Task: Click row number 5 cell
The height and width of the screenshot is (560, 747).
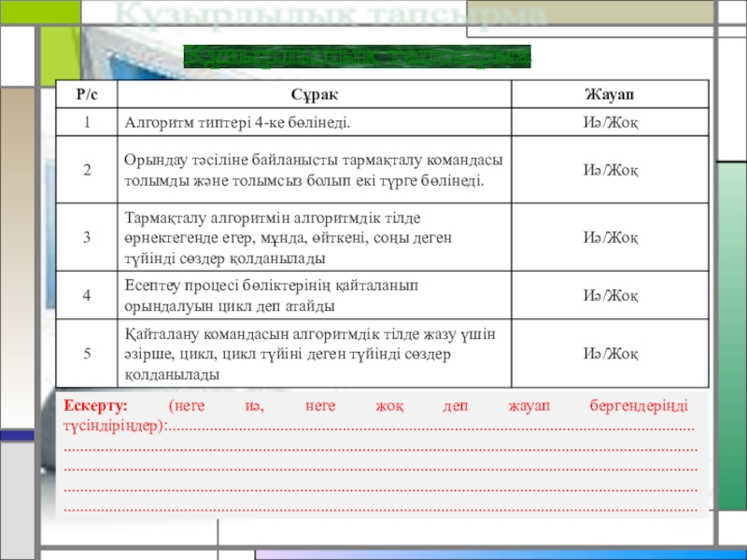Action: coord(87,354)
